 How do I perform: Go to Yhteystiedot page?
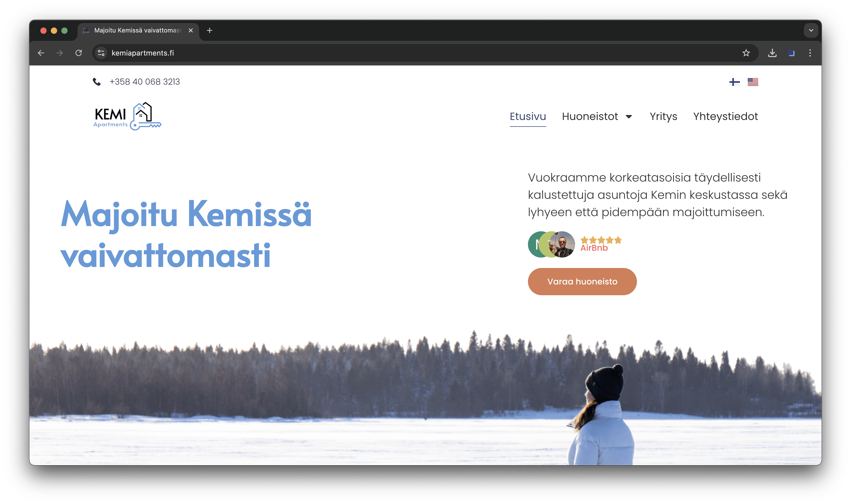[725, 117]
